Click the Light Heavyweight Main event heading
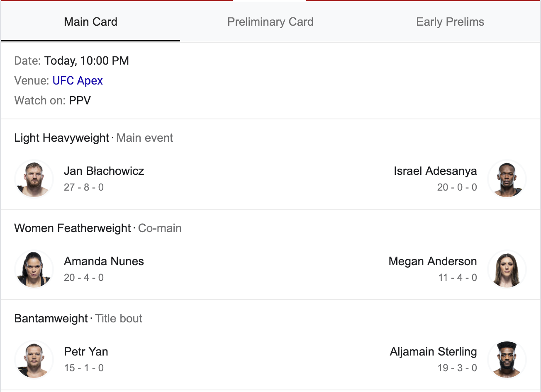 [93, 138]
